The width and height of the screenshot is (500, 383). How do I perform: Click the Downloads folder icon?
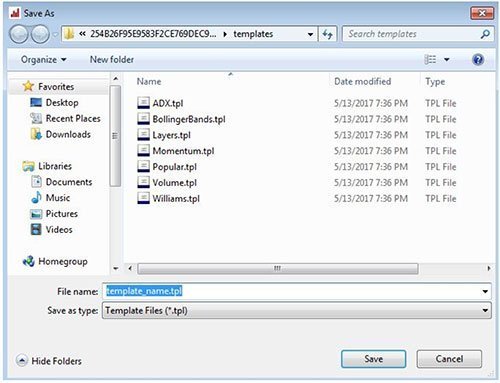point(36,134)
